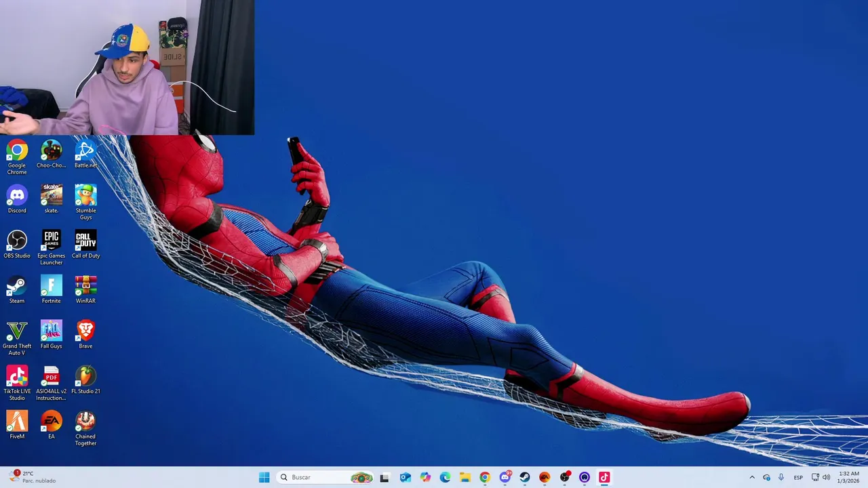
Task: Switch to Chrome in the taskbar
Action: pos(485,477)
